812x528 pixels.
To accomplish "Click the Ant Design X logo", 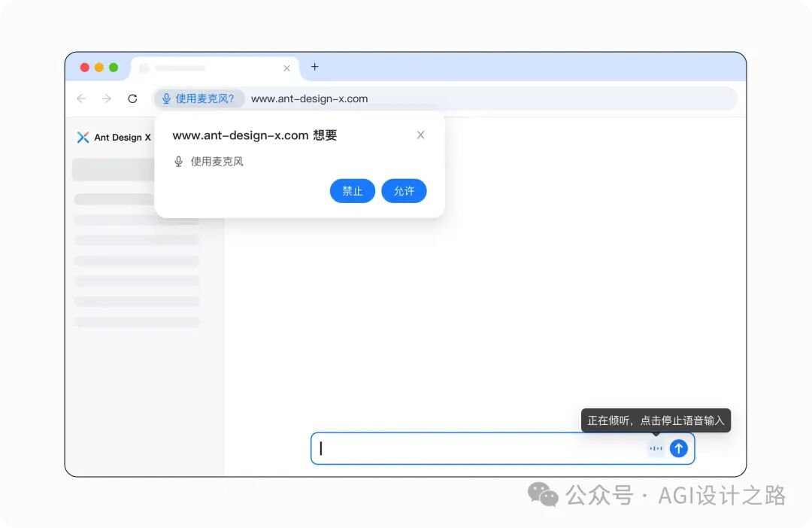I will (x=83, y=138).
